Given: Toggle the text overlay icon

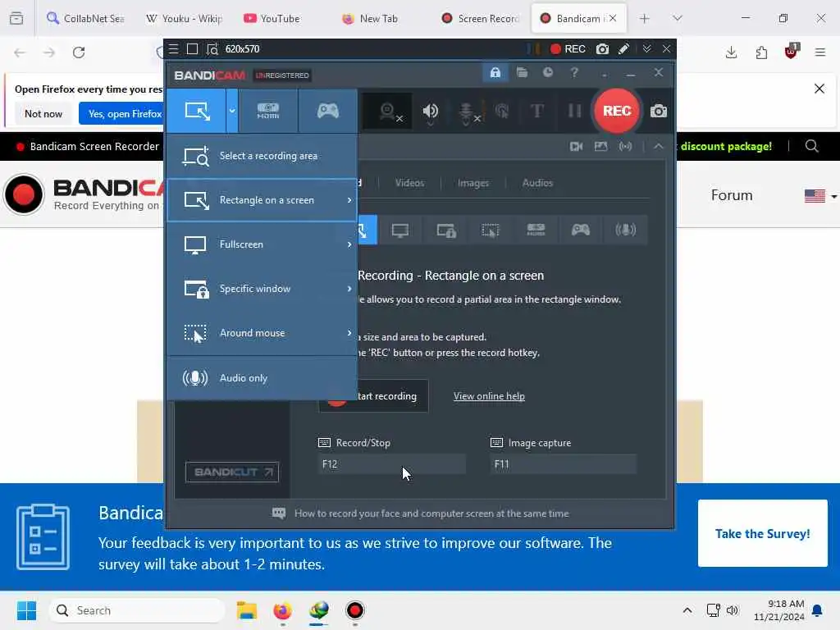Looking at the screenshot, I should pos(536,111).
